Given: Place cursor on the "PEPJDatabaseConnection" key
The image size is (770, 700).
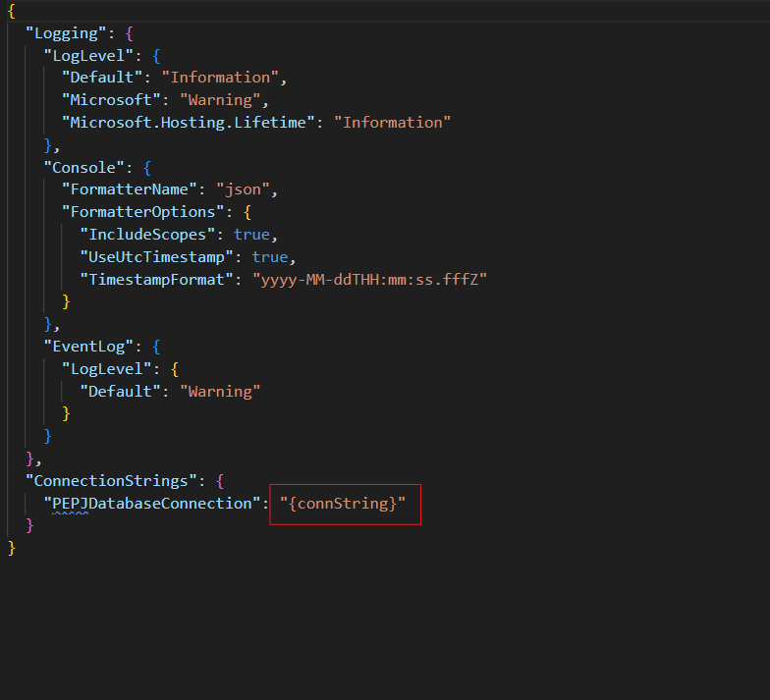Looking at the screenshot, I should point(152,504).
